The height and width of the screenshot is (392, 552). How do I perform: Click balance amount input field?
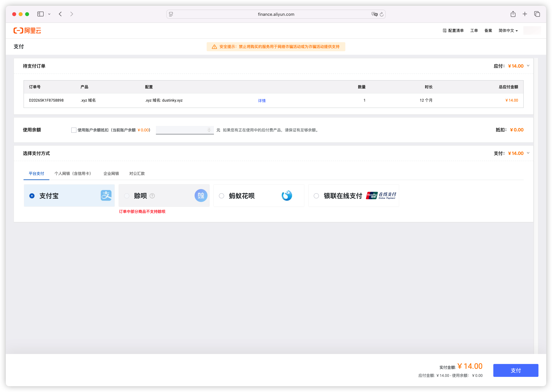pos(185,130)
